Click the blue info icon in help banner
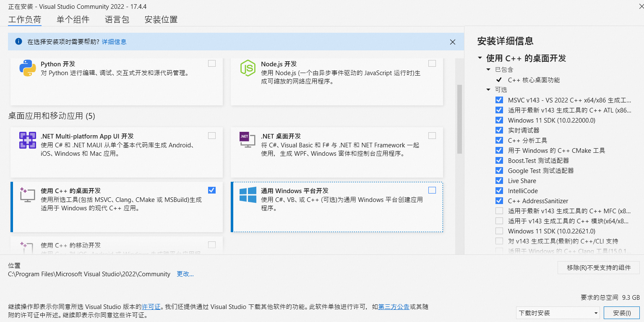Image resolution: width=644 pixels, height=322 pixels. (18, 42)
